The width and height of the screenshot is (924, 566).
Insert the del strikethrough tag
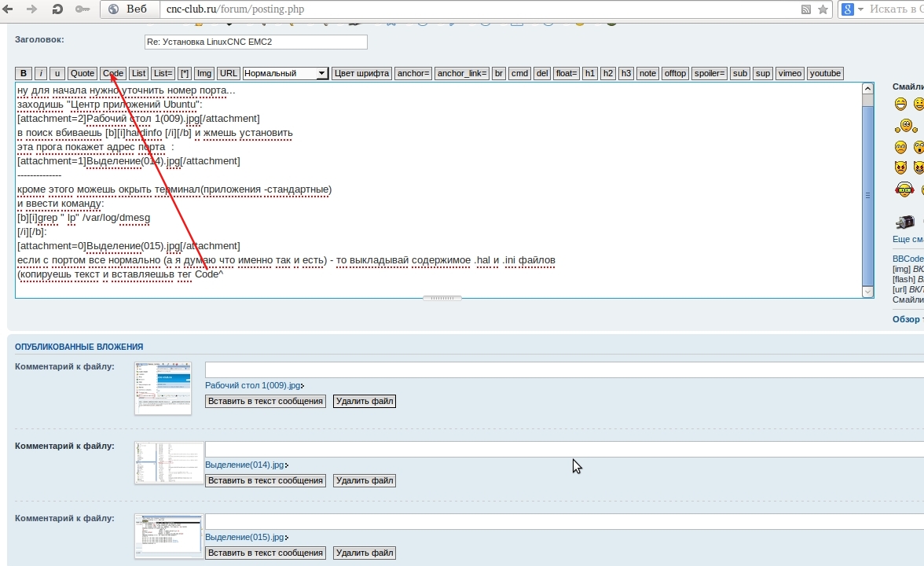(542, 73)
